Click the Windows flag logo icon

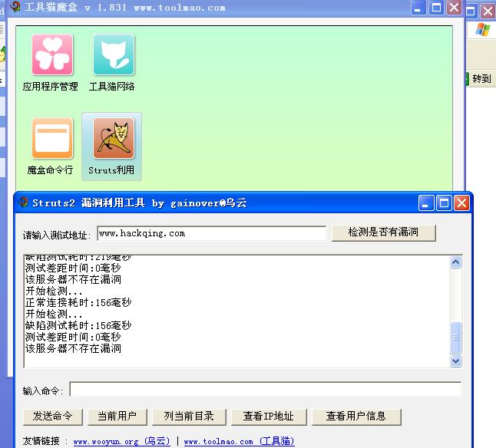coord(482,30)
